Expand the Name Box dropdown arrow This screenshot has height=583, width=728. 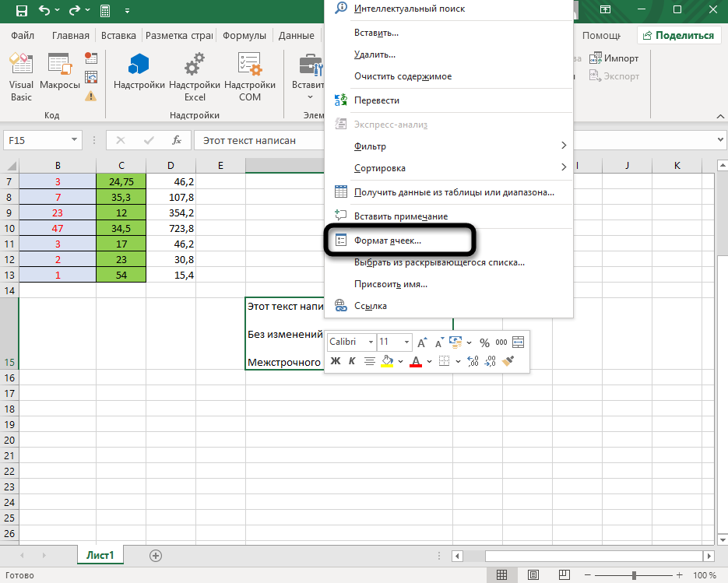pyautogui.click(x=75, y=140)
